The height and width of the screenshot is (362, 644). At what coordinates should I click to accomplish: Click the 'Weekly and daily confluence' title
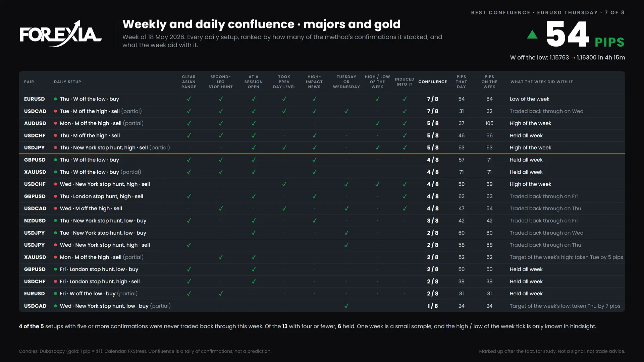tap(261, 24)
